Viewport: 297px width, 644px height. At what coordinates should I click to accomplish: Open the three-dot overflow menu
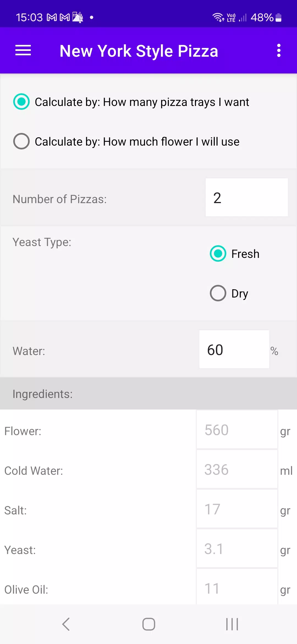279,50
